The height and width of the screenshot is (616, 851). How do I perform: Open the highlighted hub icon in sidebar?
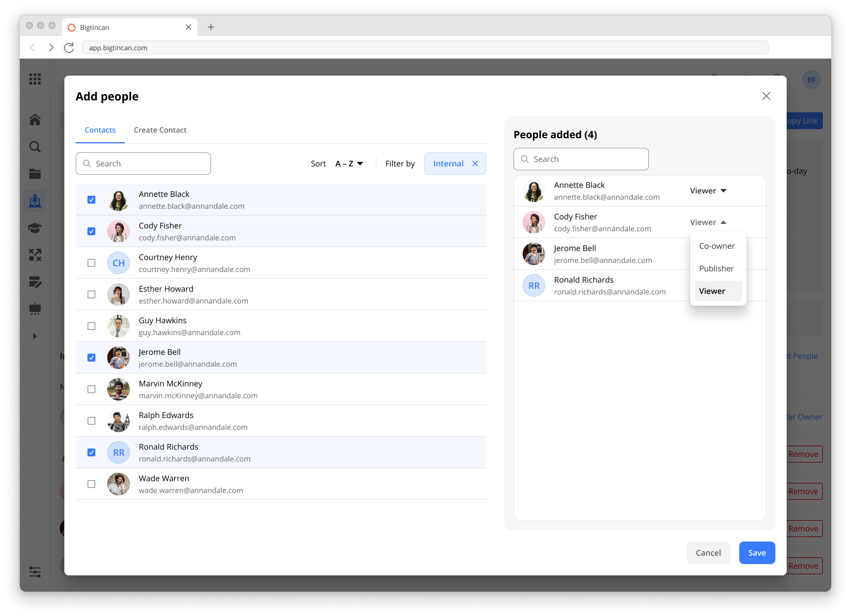35,201
